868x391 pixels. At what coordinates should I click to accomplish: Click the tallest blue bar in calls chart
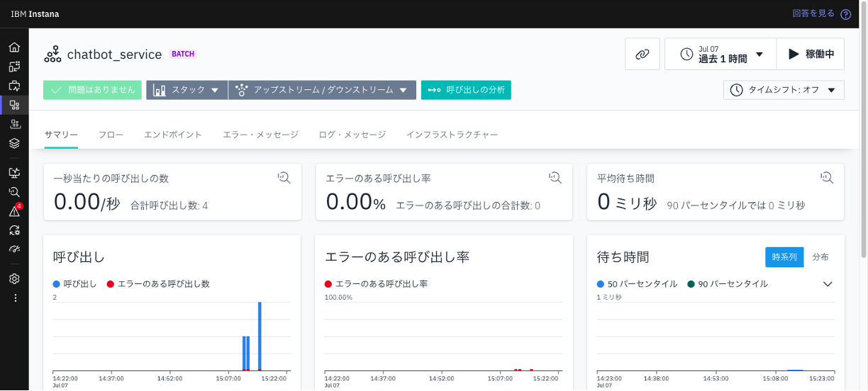pyautogui.click(x=260, y=336)
